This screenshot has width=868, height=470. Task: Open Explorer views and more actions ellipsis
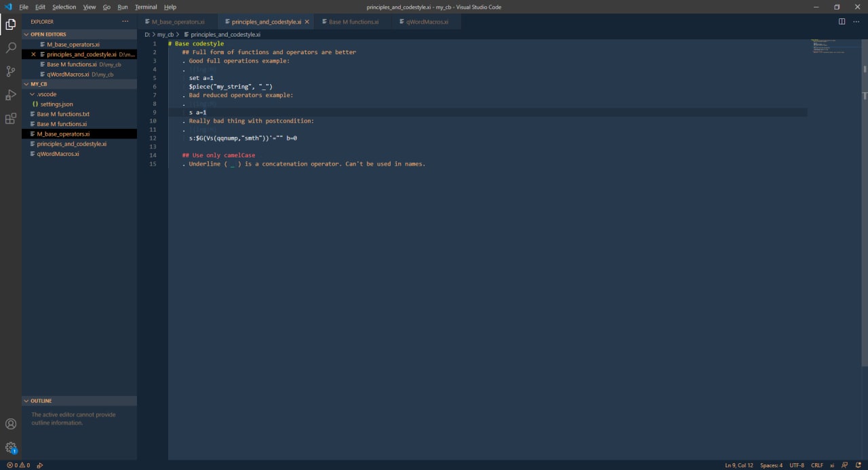pos(125,22)
